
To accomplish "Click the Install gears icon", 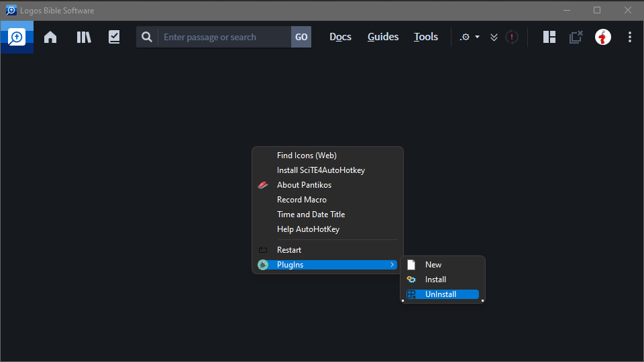I will (411, 280).
